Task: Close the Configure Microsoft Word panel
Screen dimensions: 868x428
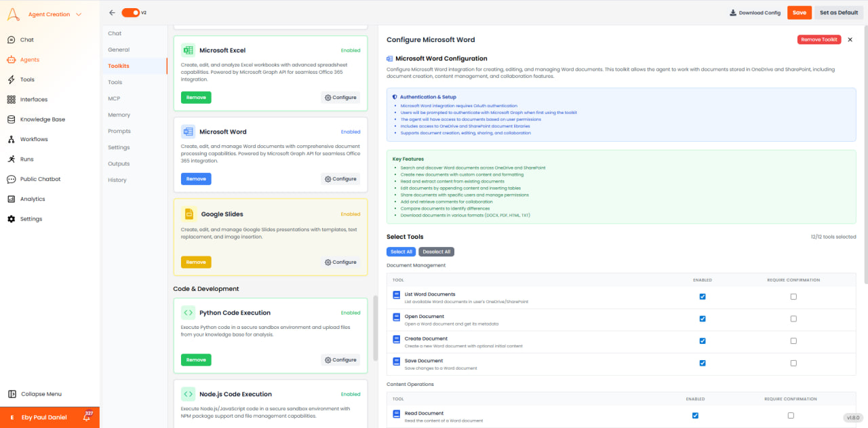Action: tap(850, 40)
